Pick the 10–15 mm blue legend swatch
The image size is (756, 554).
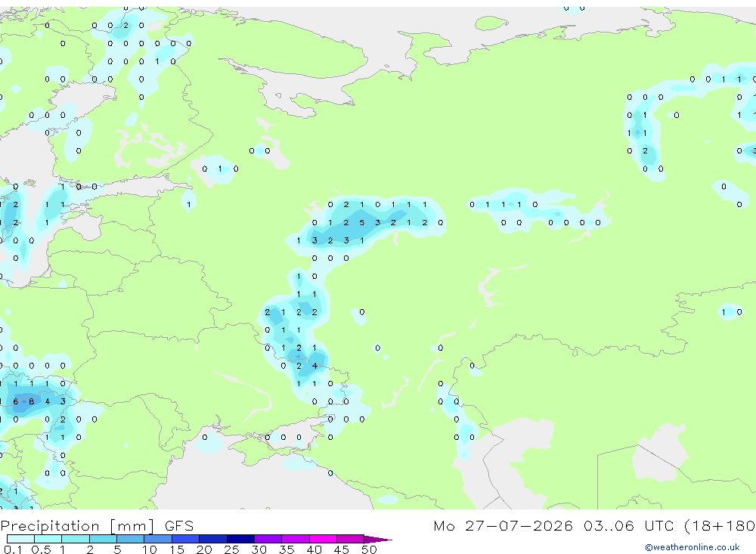pyautogui.click(x=158, y=539)
